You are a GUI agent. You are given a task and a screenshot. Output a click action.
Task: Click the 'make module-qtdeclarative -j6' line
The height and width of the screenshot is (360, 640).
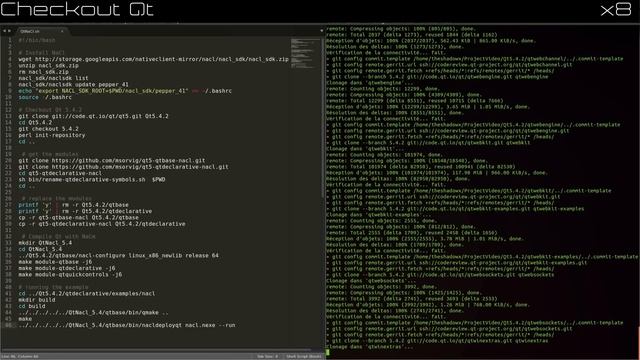click(67, 268)
